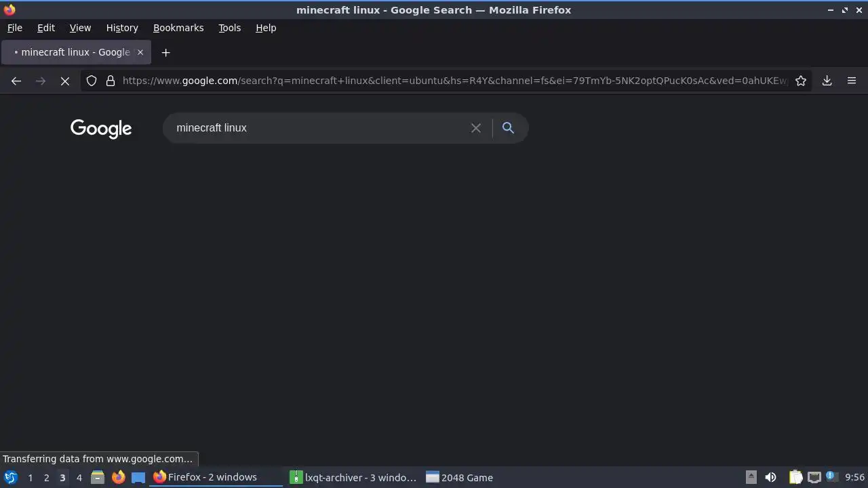Click the show desktop panel icon
Image resolution: width=868 pixels, height=488 pixels.
(x=138, y=477)
